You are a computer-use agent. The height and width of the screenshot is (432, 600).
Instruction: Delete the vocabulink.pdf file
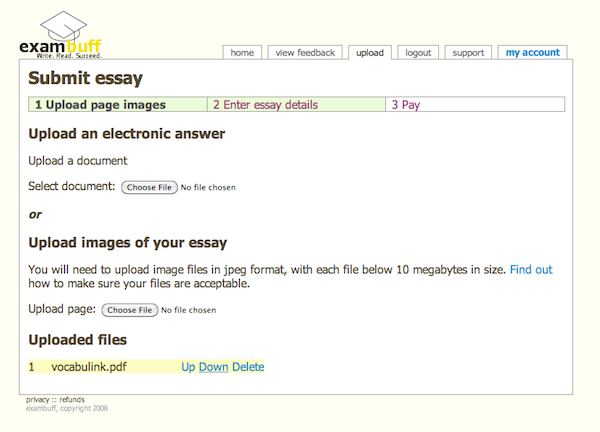pyautogui.click(x=248, y=367)
